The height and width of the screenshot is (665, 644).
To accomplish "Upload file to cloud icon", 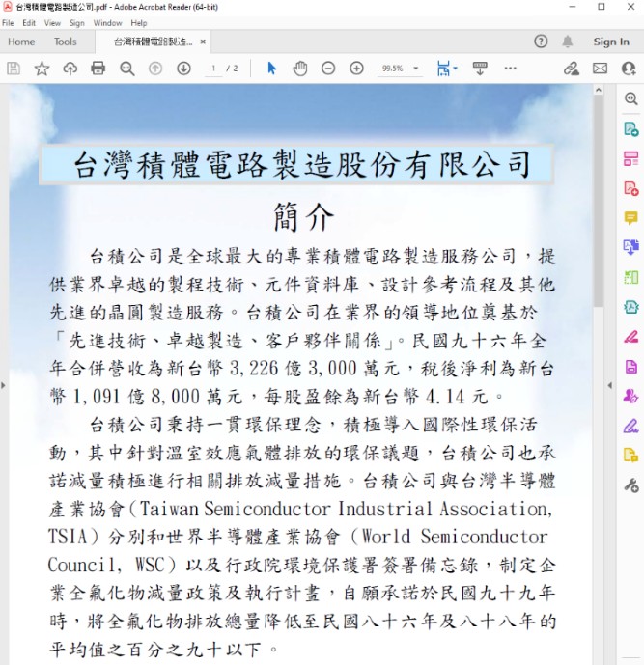I will 70,69.
